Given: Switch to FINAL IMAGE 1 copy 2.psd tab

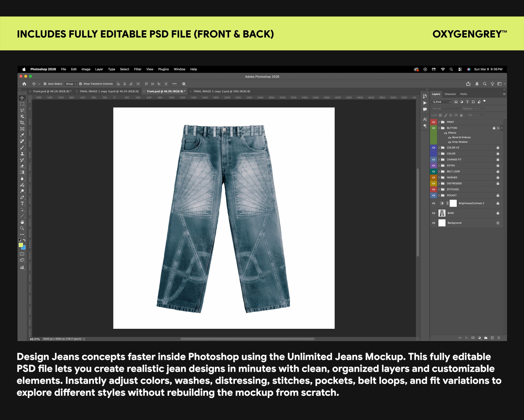Looking at the screenshot, I should 221,91.
